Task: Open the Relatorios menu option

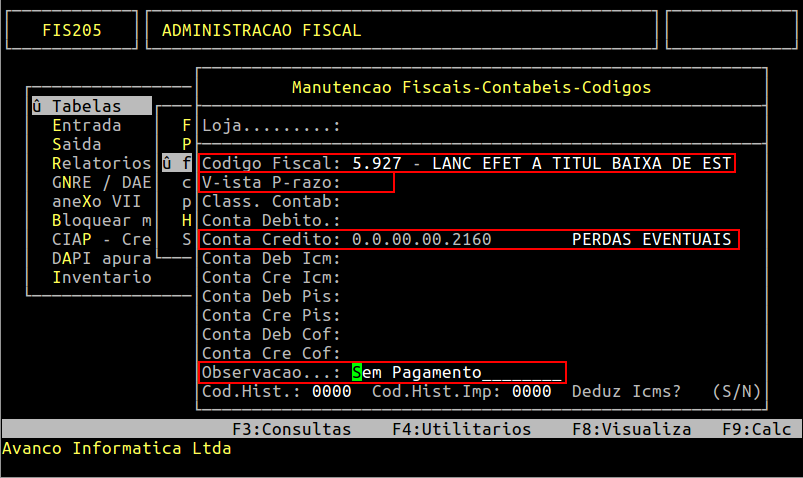Action: click(100, 163)
